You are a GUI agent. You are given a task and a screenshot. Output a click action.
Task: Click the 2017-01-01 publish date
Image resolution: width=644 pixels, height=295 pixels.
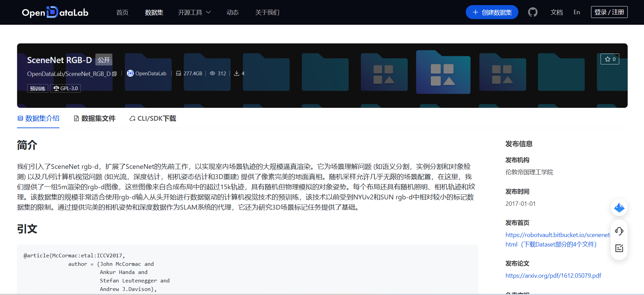[520, 204]
